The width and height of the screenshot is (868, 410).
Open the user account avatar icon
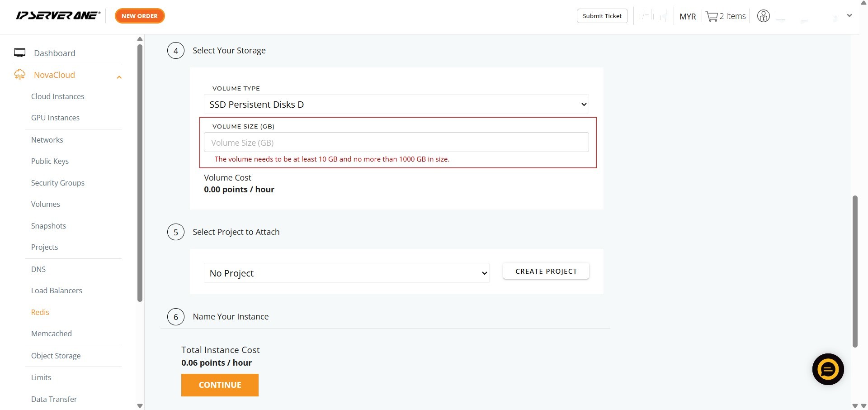pos(763,16)
